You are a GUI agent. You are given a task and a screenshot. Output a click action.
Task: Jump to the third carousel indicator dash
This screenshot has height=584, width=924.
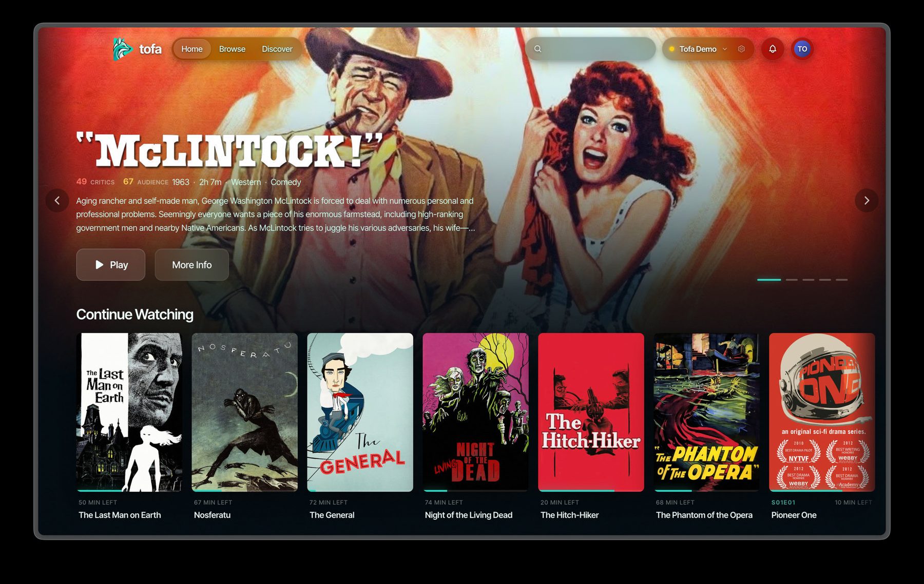coord(808,280)
